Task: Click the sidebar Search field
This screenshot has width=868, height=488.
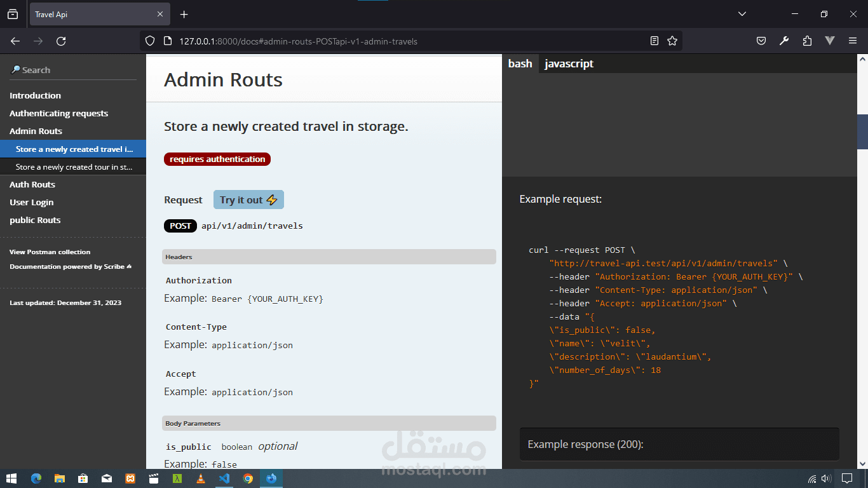Action: coord(73,70)
